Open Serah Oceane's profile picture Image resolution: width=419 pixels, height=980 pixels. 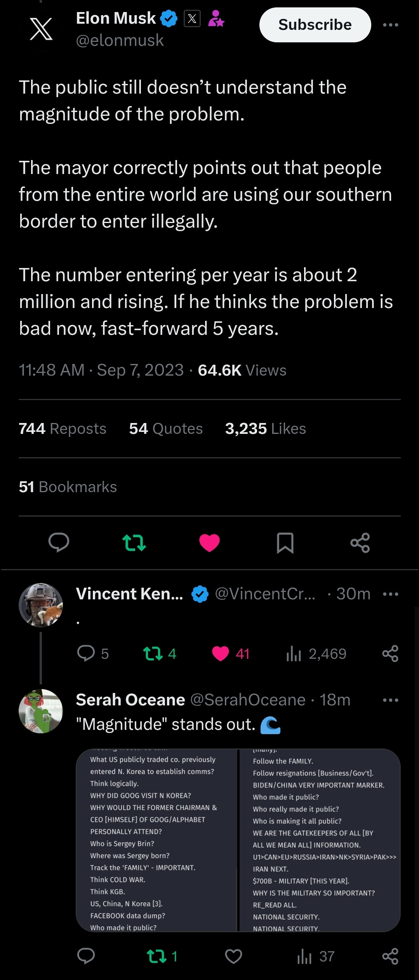click(41, 711)
